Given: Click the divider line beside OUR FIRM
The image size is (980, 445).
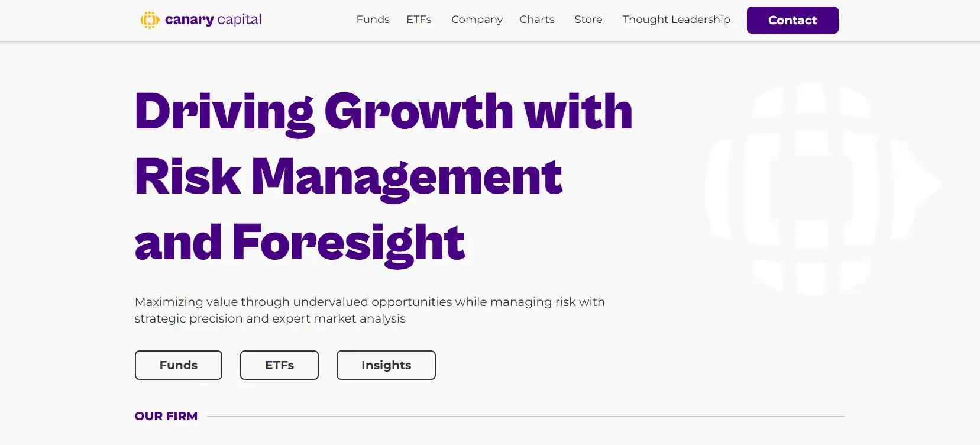Looking at the screenshot, I should pyautogui.click(x=525, y=416).
